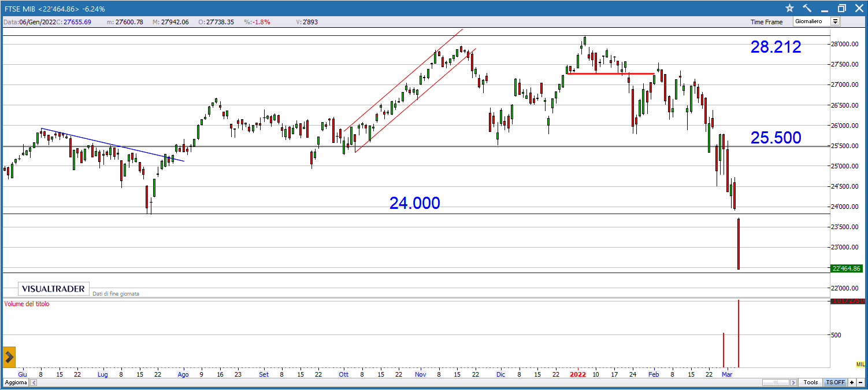Zoom out with the minus button

(860, 382)
